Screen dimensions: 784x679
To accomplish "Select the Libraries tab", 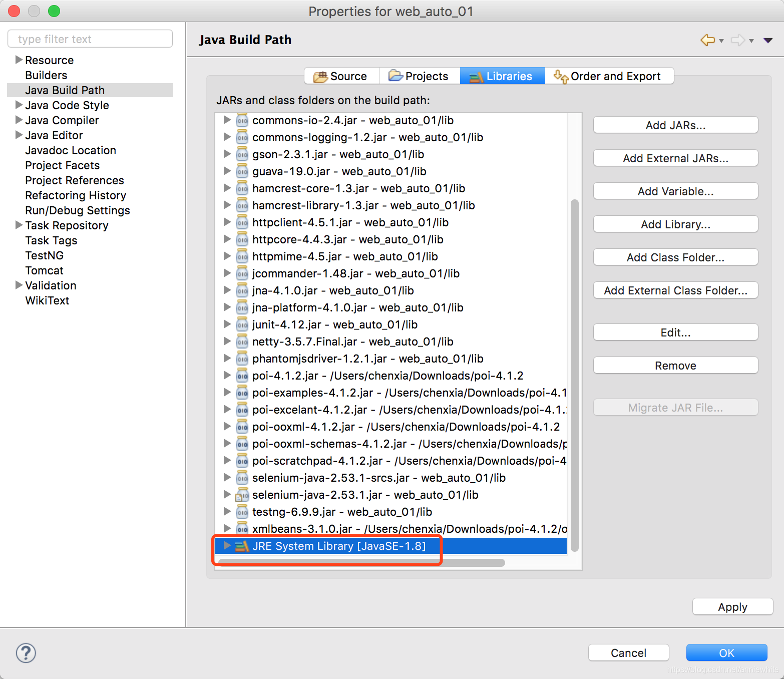I will pyautogui.click(x=502, y=76).
